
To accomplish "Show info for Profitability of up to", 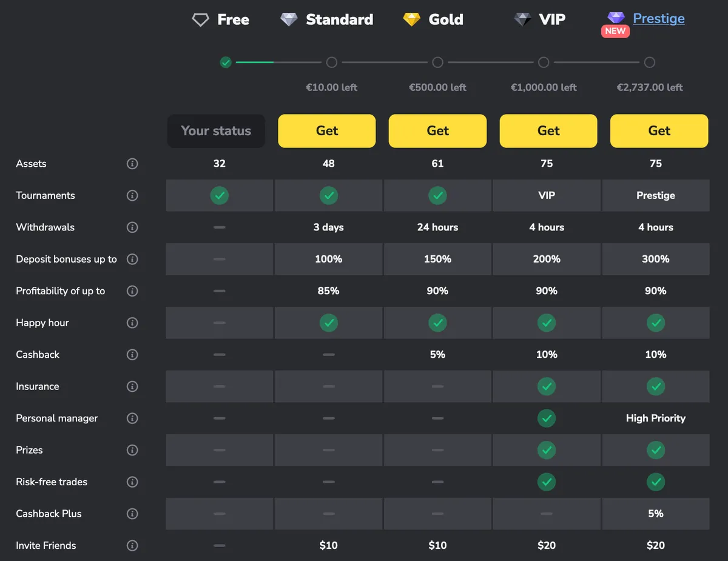I will [132, 291].
